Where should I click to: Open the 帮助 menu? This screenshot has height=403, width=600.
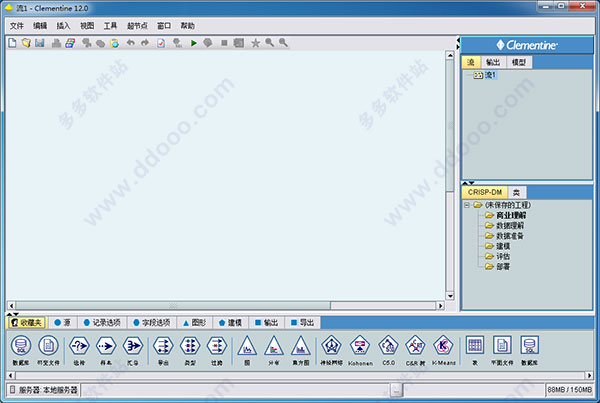(188, 26)
